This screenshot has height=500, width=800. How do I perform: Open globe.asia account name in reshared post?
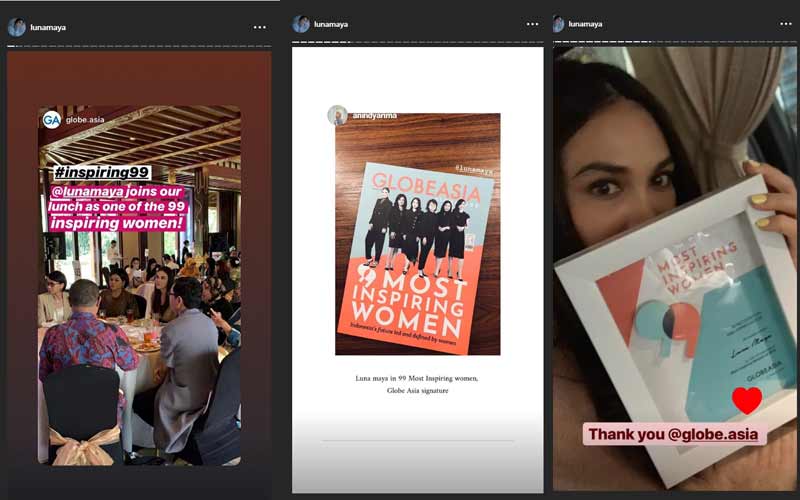click(85, 120)
